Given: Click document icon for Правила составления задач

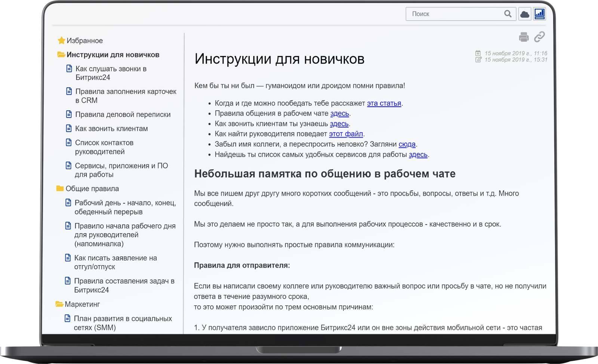Looking at the screenshot, I should tap(68, 281).
